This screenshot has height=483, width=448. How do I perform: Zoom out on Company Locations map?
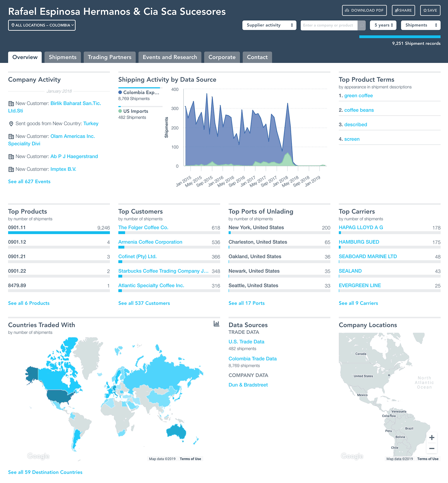click(x=432, y=448)
